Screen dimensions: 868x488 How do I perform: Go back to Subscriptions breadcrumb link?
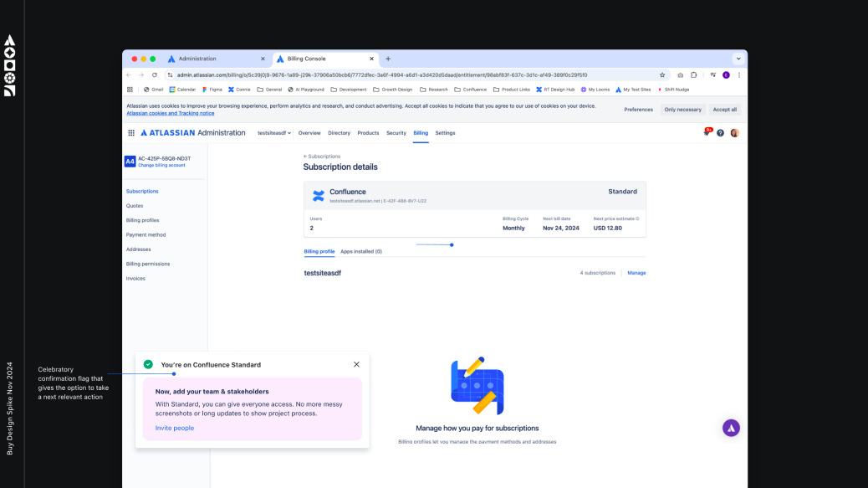(322, 157)
